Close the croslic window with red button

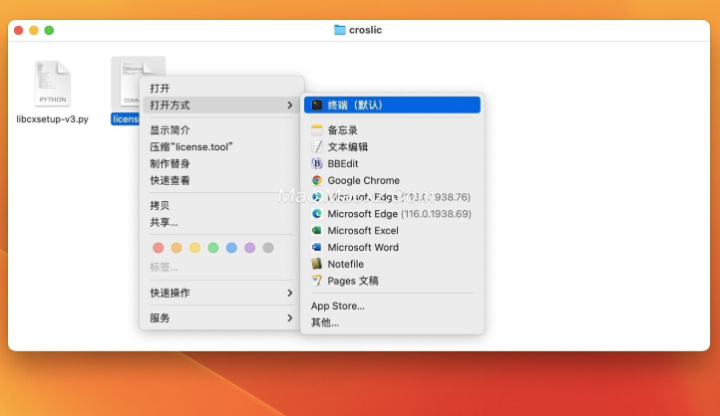click(x=19, y=30)
